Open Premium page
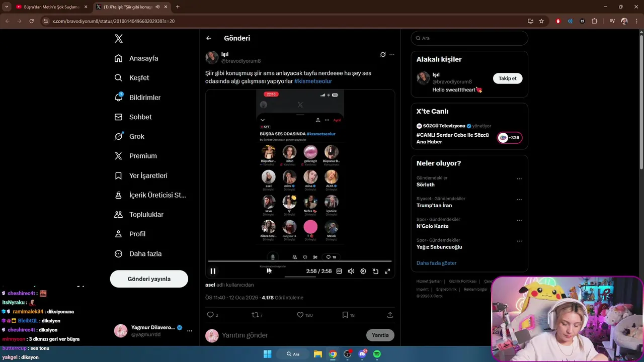Viewport: 644px width, 362px height. pyautogui.click(x=135, y=156)
